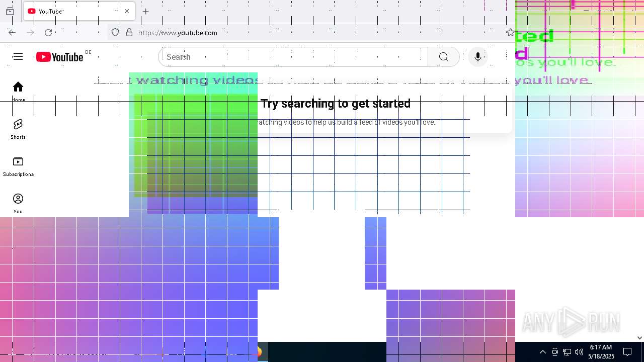The image size is (644, 362).
Task: Open the taskbar clock and date
Action: click(601, 352)
